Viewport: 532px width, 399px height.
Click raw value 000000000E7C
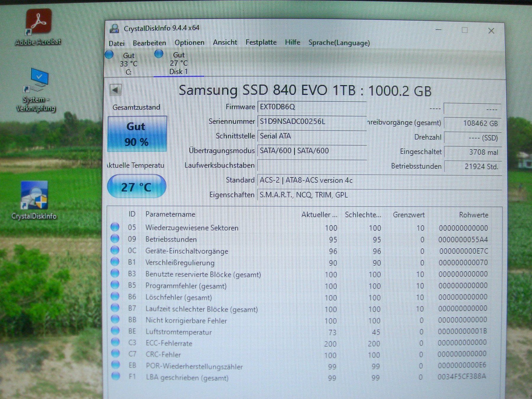[464, 251]
